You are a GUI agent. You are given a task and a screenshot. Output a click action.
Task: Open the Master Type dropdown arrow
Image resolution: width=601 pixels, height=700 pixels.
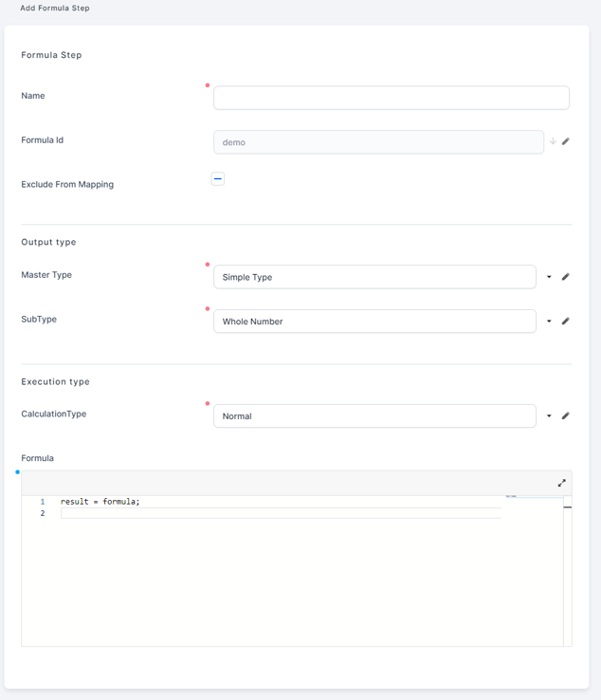(x=549, y=277)
